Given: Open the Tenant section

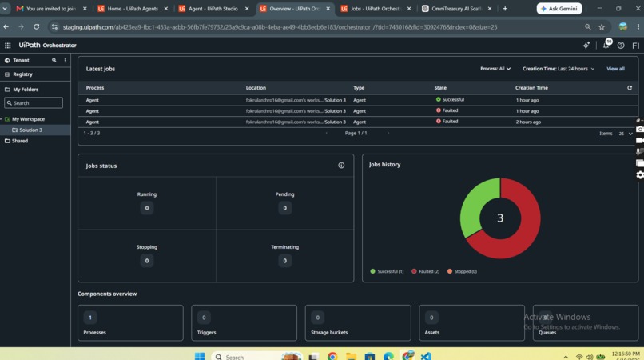Looking at the screenshot, I should click(x=21, y=60).
